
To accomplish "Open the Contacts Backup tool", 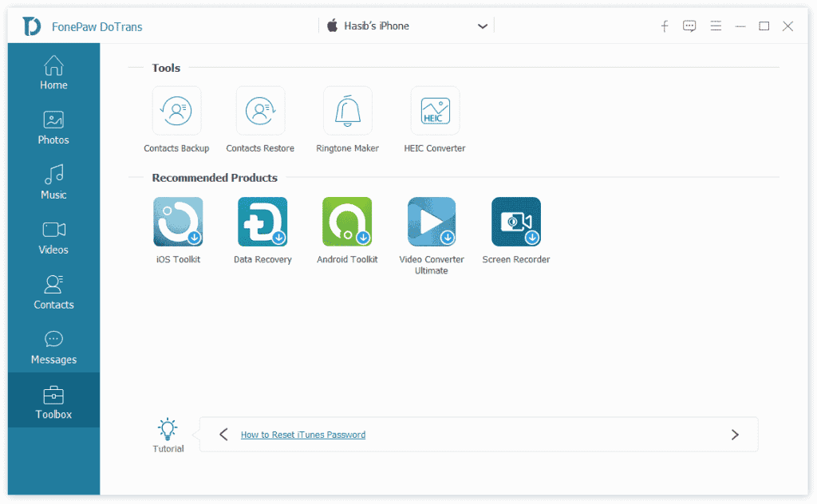I will click(176, 110).
